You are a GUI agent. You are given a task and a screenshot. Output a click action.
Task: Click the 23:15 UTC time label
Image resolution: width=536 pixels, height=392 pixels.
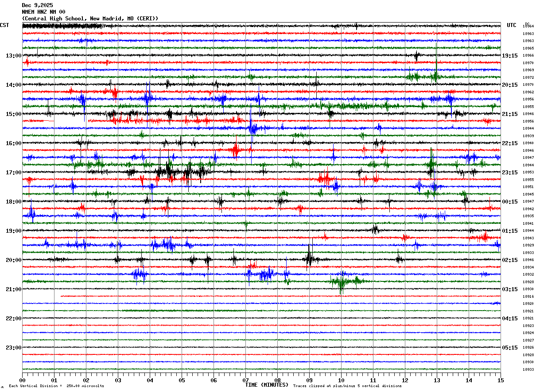(x=509, y=173)
